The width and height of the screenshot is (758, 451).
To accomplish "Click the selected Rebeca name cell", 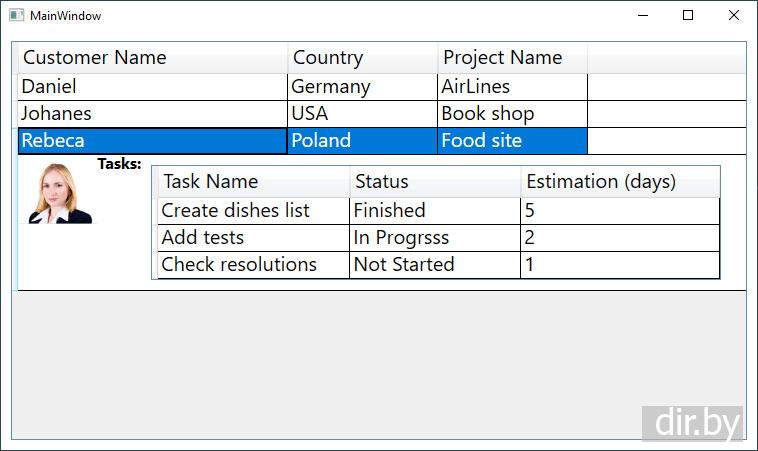I will point(152,141).
